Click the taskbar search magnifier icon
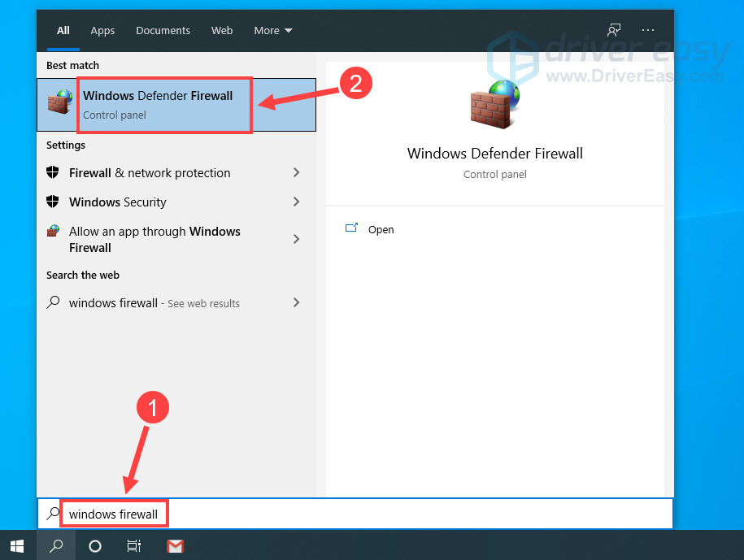The width and height of the screenshot is (744, 560). pos(56,545)
